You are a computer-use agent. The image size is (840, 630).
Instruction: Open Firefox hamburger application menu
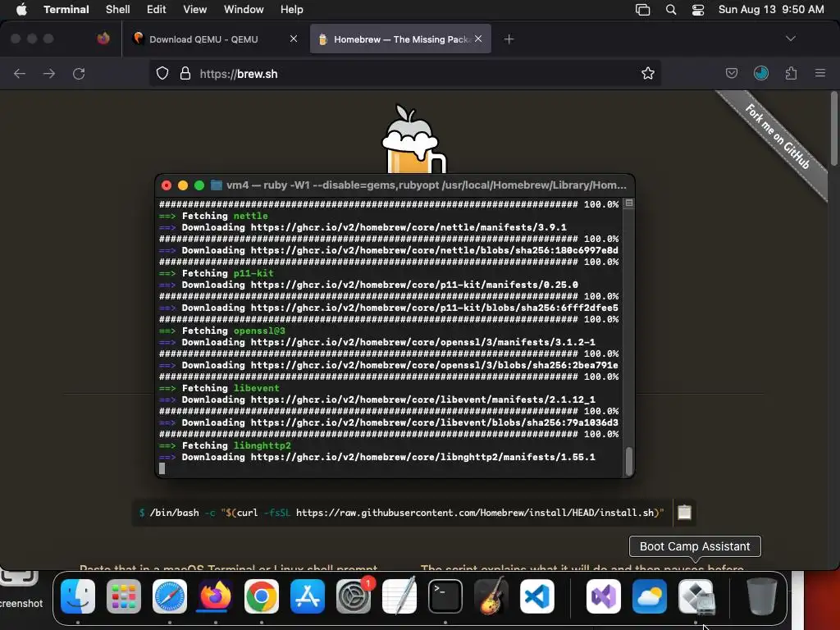tap(820, 73)
